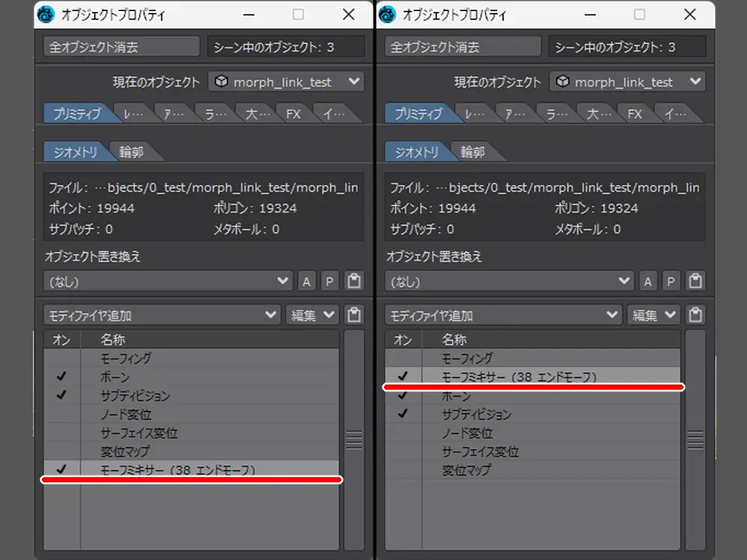747x560 pixels.
Task: Click clipboard icon beside 編集 in right window
Action: tap(695, 315)
